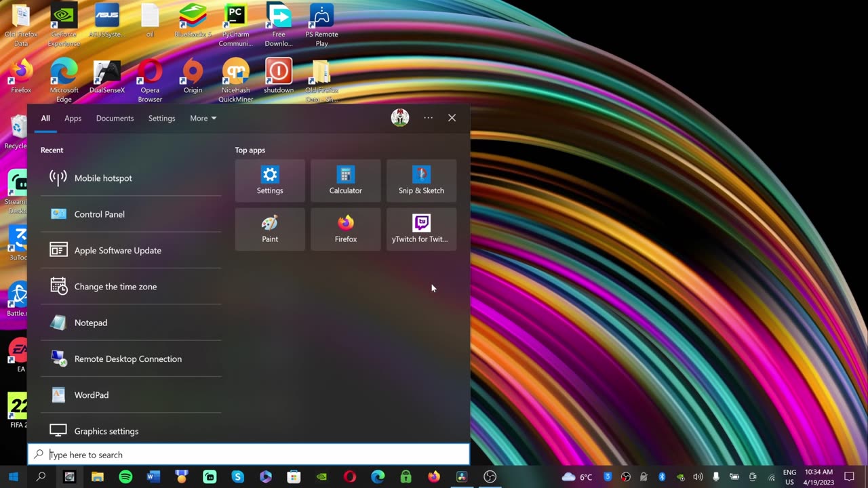Image resolution: width=868 pixels, height=488 pixels.
Task: Open Microsoft Store from taskbar
Action: tap(294, 477)
